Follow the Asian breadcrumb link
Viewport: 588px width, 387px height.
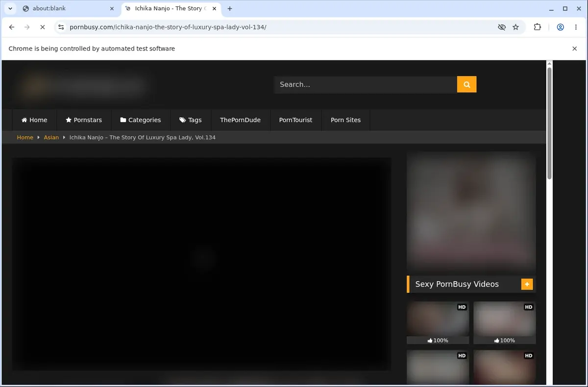[x=51, y=138]
